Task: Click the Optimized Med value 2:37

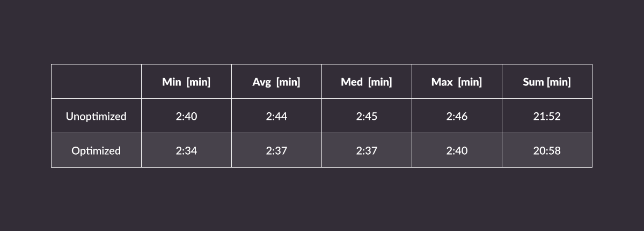Action: coord(367,150)
